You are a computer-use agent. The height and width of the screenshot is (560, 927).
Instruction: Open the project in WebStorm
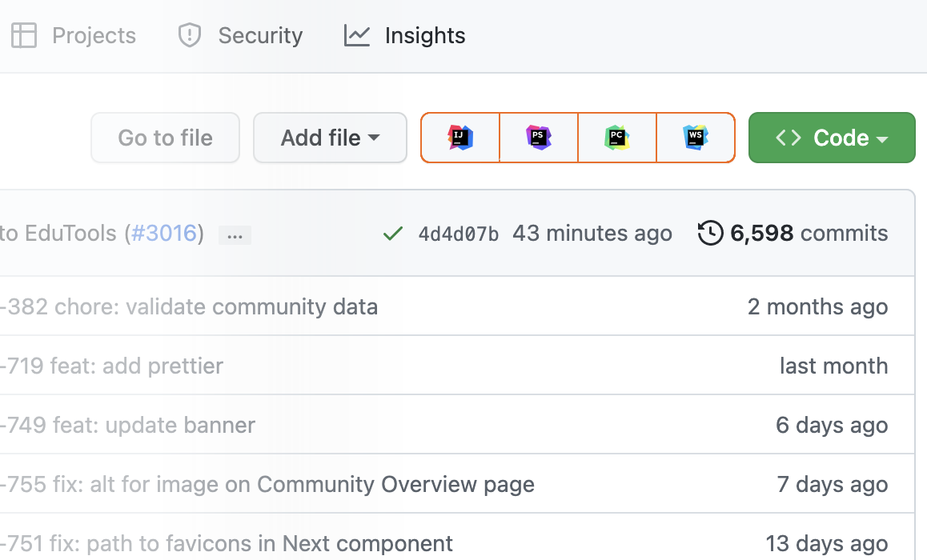click(x=695, y=137)
